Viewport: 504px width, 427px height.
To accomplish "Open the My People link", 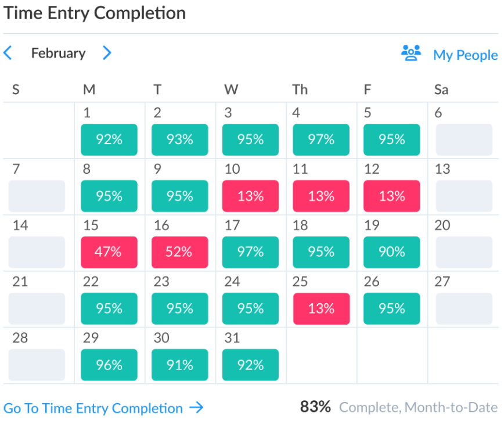I will [x=466, y=55].
